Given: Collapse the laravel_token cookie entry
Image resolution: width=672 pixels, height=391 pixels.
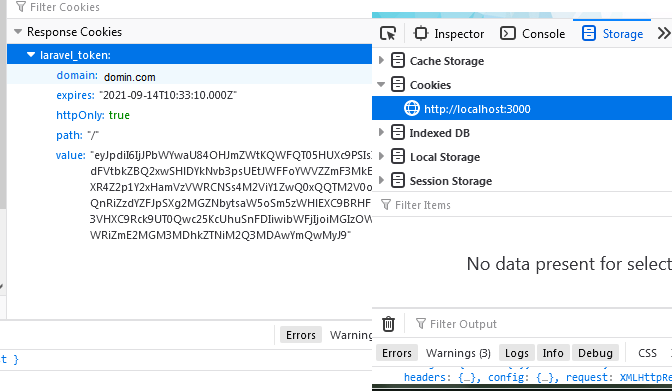Looking at the screenshot, I should click(31, 55).
